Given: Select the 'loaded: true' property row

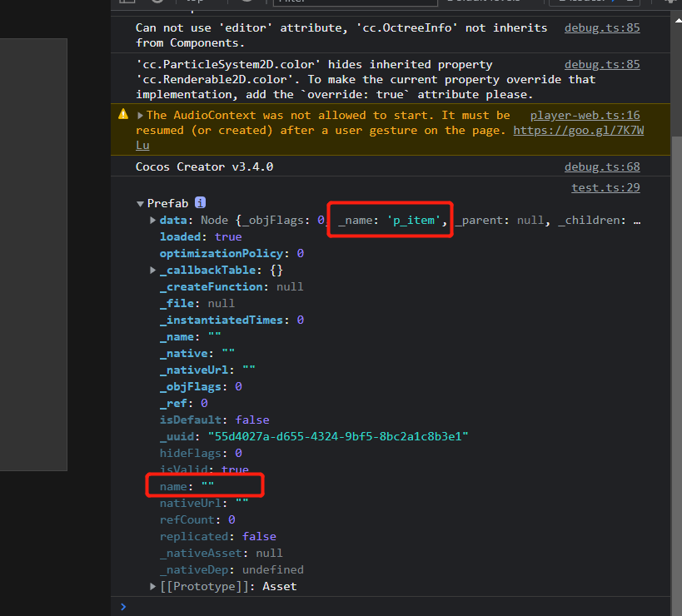Looking at the screenshot, I should (201, 237).
